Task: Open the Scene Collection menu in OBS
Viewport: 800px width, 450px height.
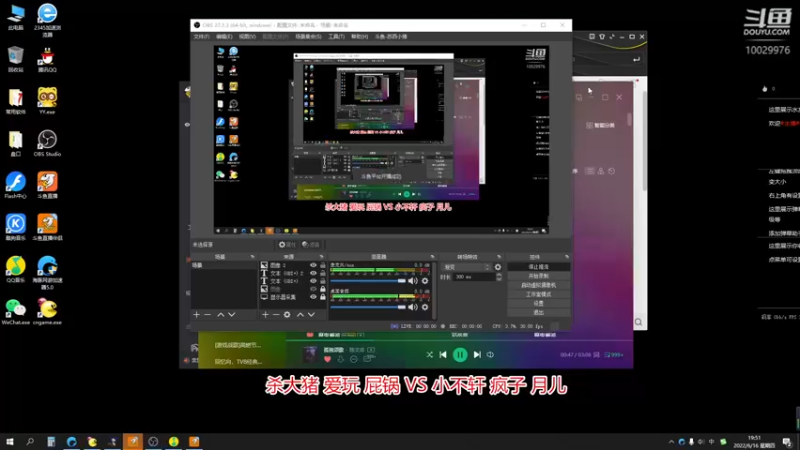Action: tap(308, 37)
